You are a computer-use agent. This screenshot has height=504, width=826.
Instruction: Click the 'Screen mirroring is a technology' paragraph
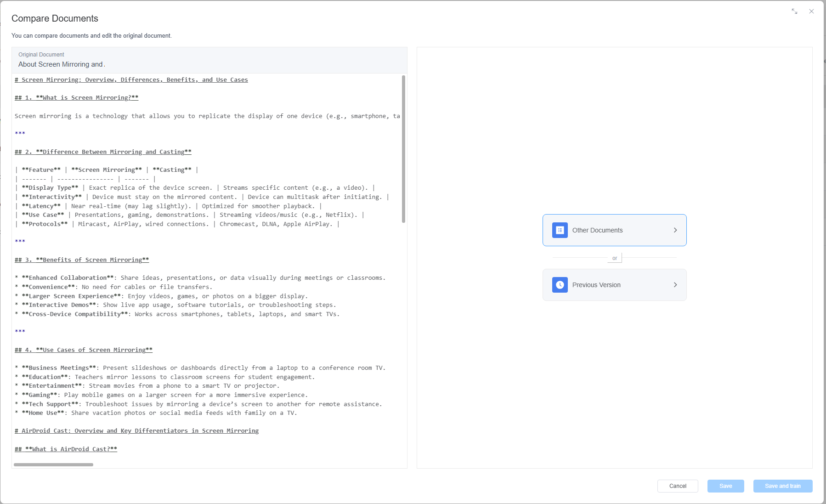tap(207, 116)
